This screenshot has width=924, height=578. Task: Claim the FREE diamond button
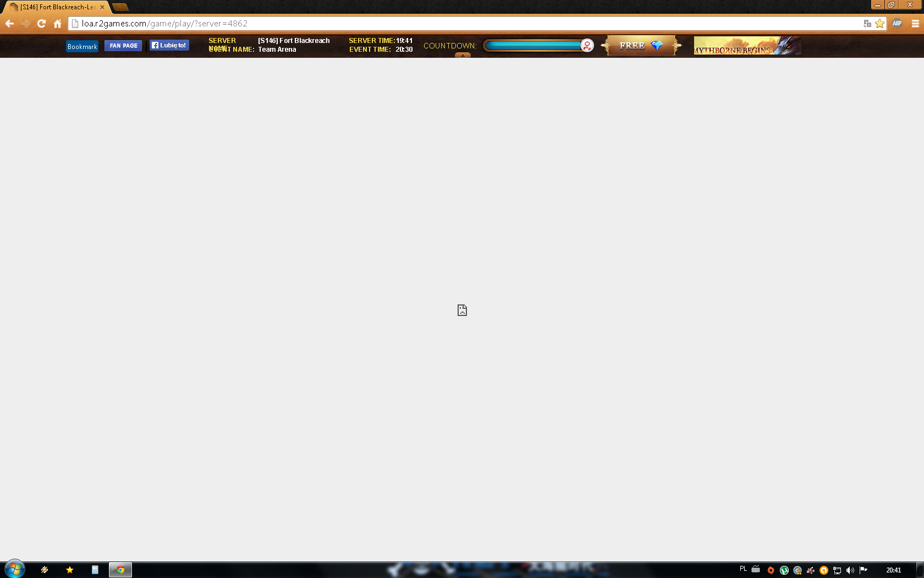pyautogui.click(x=641, y=46)
